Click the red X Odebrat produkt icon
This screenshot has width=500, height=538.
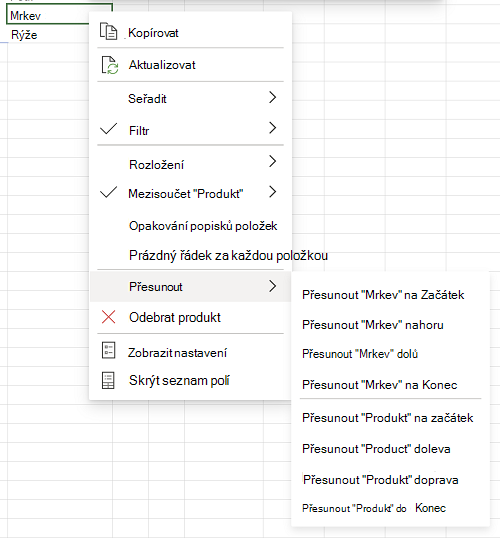coord(108,317)
